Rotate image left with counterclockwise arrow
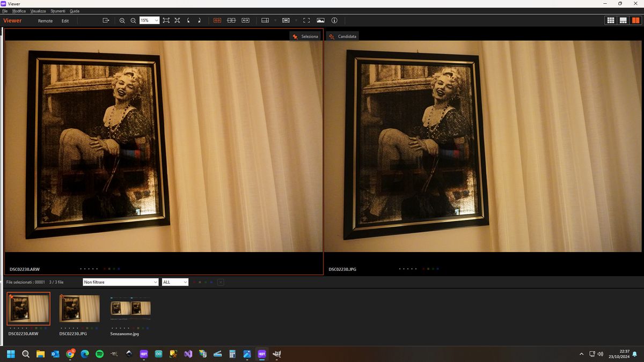Image resolution: width=644 pixels, height=362 pixels. (188, 20)
